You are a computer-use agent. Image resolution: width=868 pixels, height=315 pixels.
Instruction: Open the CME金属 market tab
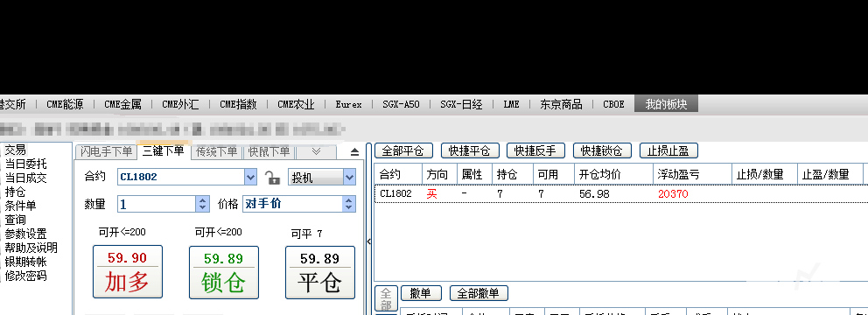click(122, 104)
